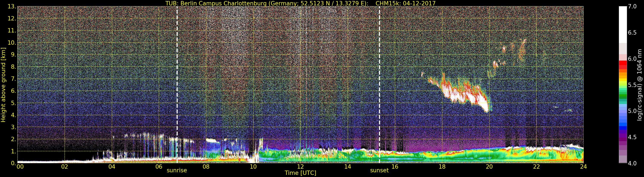Click the colorbar '7.0' value label
The image size is (644, 177).
632,6
